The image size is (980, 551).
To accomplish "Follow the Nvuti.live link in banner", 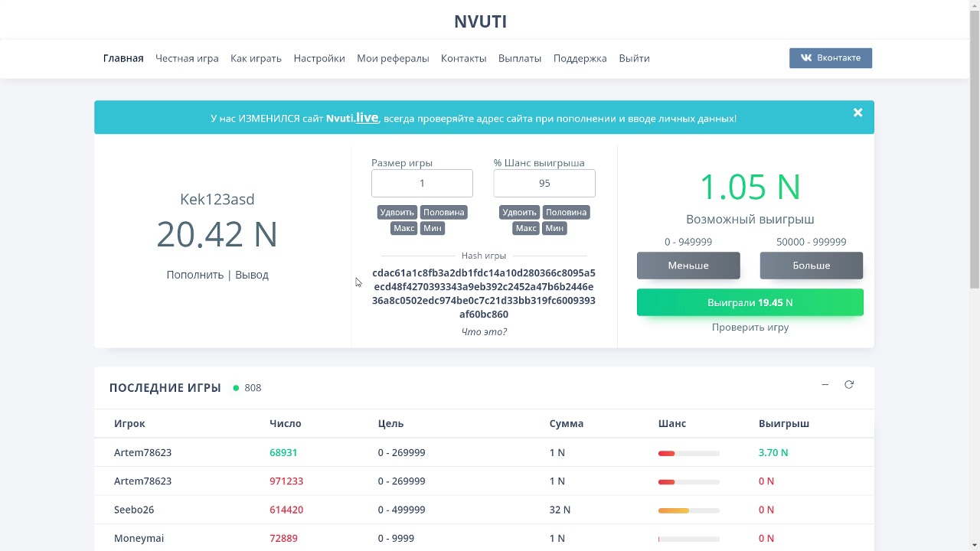I will [x=352, y=118].
